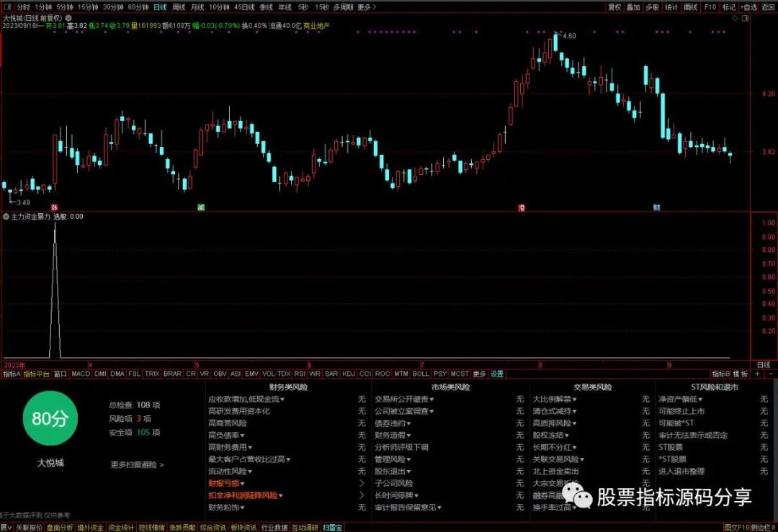The height and width of the screenshot is (532, 778).
Task: Select the 5分钟 period
Action: [x=65, y=7]
